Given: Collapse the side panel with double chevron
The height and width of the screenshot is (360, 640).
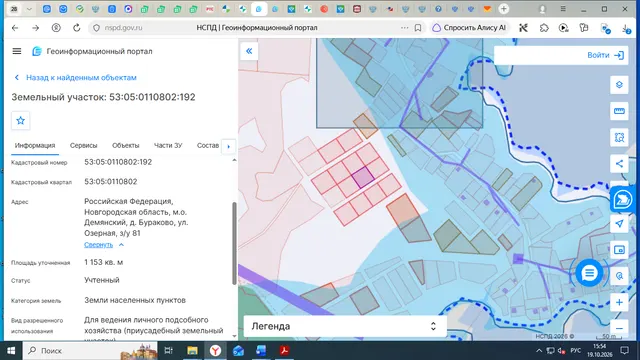Looking at the screenshot, I should point(249,51).
